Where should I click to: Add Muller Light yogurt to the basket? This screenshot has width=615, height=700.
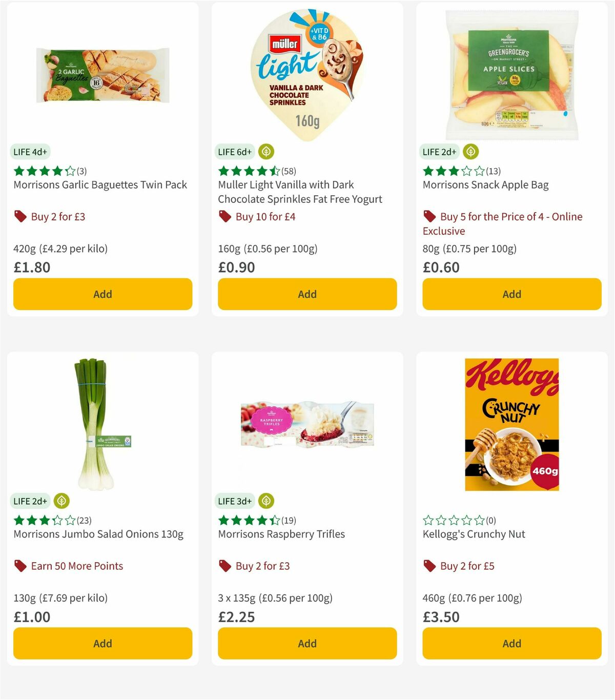click(x=306, y=294)
